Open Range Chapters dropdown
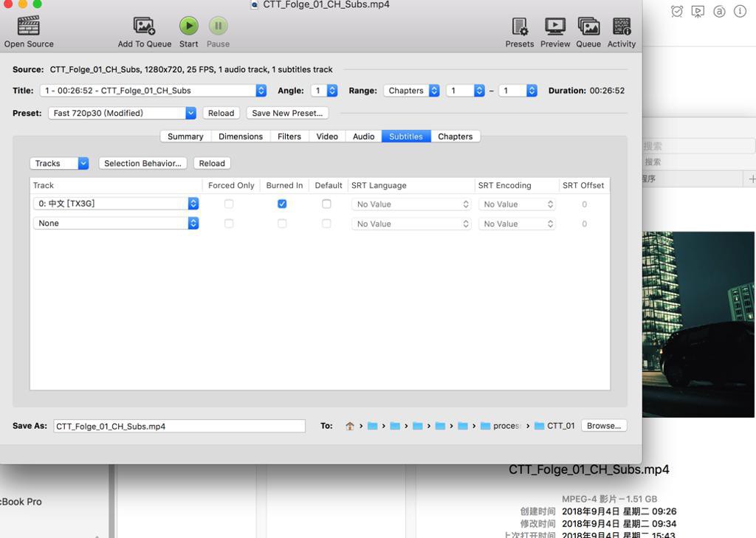The width and height of the screenshot is (756, 538). pyautogui.click(x=411, y=91)
